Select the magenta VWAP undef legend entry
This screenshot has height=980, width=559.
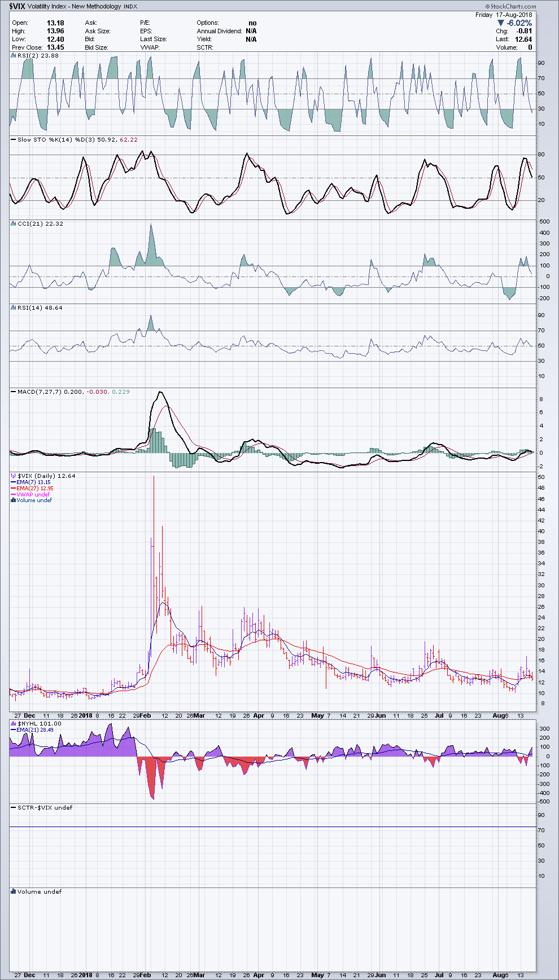33,494
